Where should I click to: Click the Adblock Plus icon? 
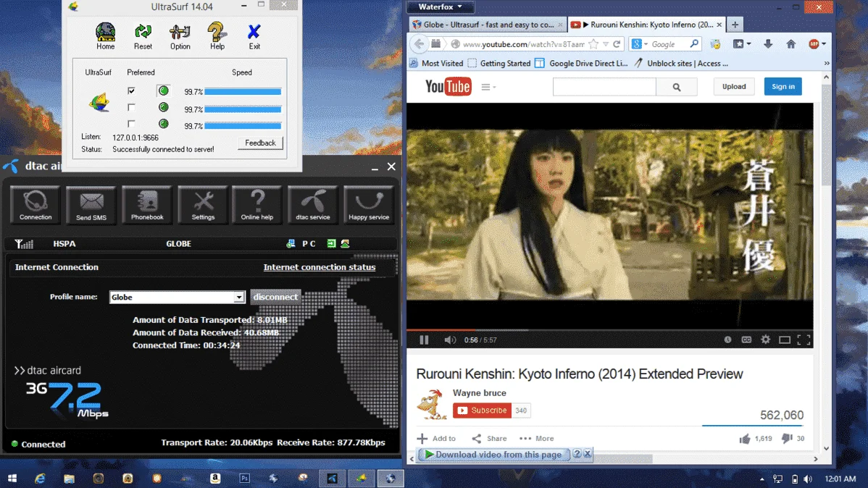(x=814, y=43)
